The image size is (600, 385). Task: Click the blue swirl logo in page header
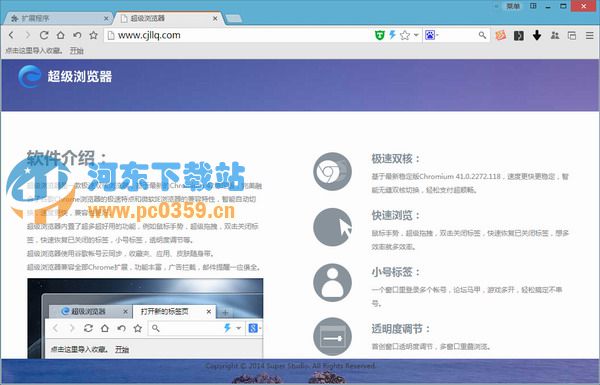[30, 76]
